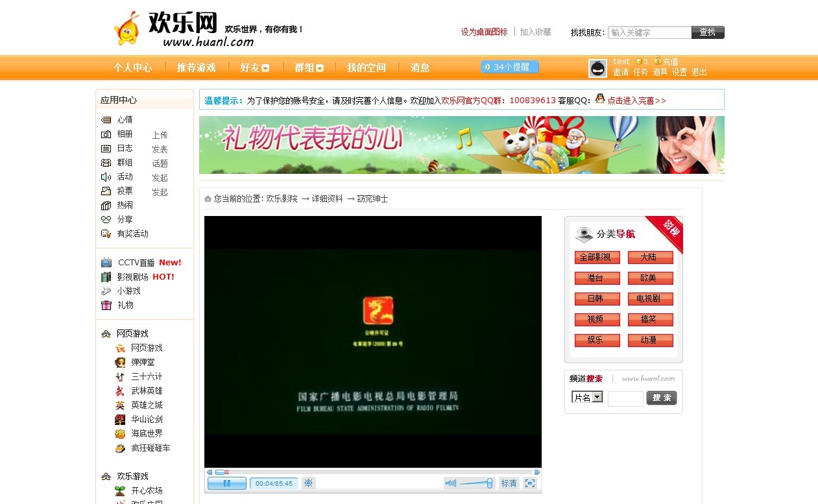818x504 pixels.
Task: Open the 片名 search type dropdown
Action: pos(587,397)
